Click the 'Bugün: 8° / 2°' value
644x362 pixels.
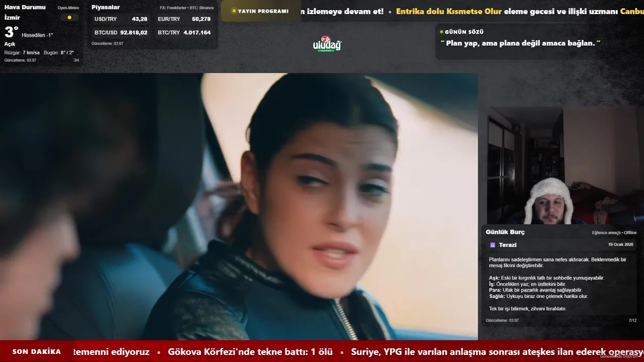pyautogui.click(x=59, y=53)
